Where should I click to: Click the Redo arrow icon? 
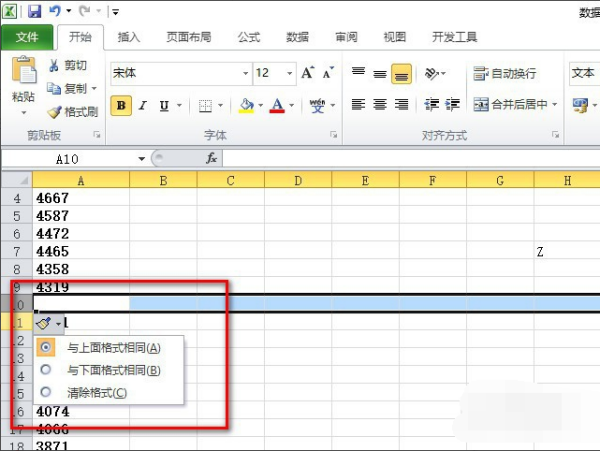tap(84, 11)
